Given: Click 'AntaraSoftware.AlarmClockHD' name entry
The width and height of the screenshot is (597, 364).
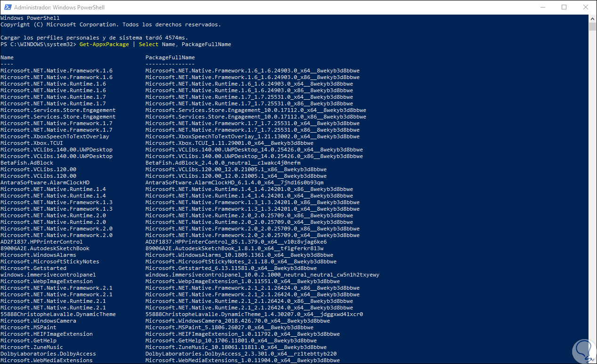Looking at the screenshot, I should coord(45,182).
